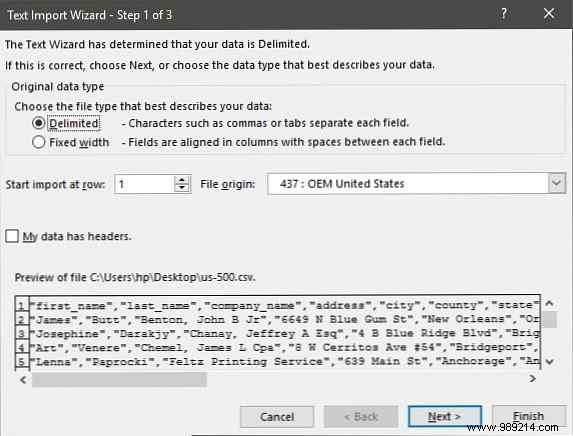Click the Next button
This screenshot has width=573, height=436.
445,416
